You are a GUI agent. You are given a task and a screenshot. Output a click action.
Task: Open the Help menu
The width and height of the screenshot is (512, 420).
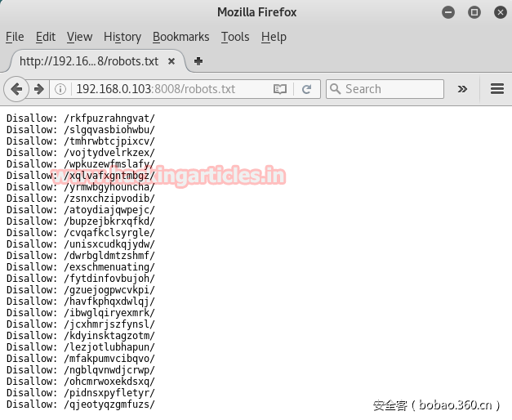[x=274, y=37]
